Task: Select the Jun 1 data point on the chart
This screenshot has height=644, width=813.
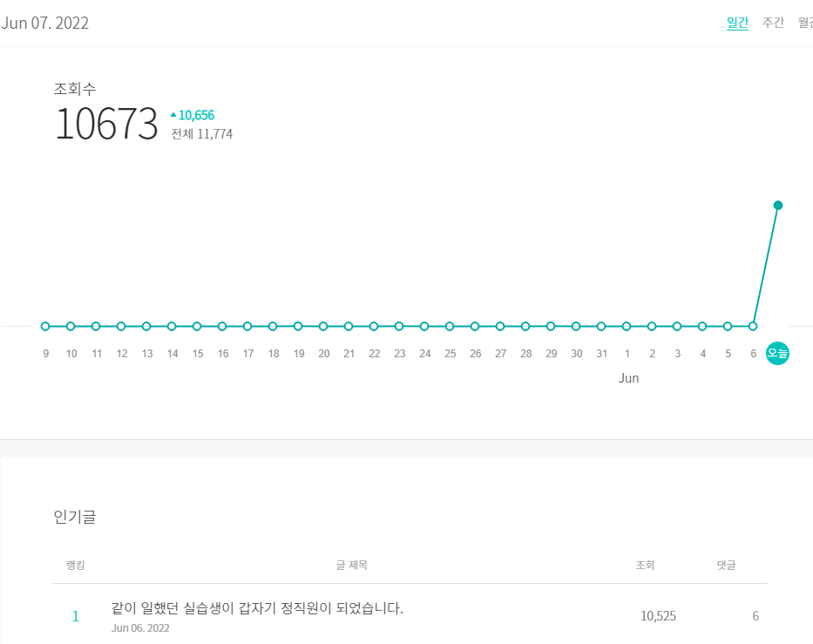Action: [626, 326]
